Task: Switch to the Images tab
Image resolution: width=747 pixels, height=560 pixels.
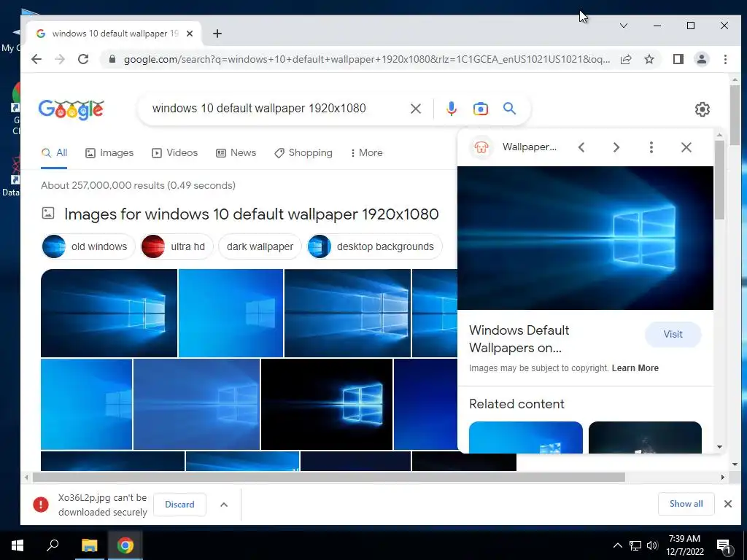Action: (109, 153)
